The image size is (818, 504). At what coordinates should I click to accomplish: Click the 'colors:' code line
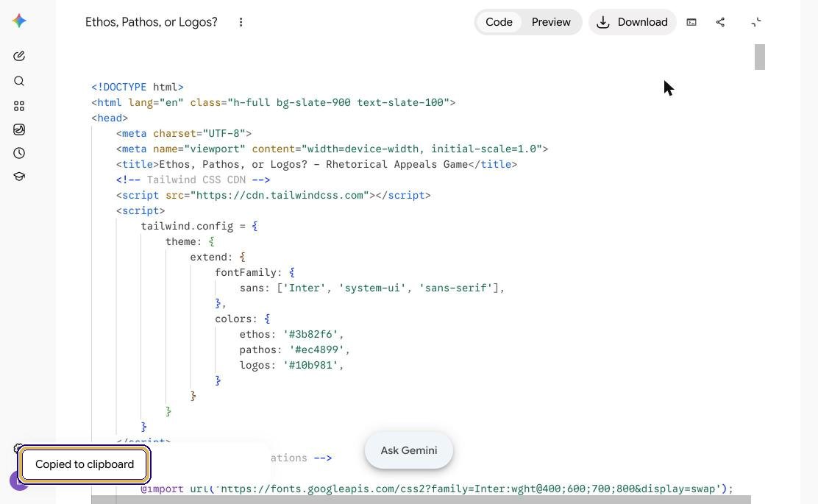[x=243, y=319]
